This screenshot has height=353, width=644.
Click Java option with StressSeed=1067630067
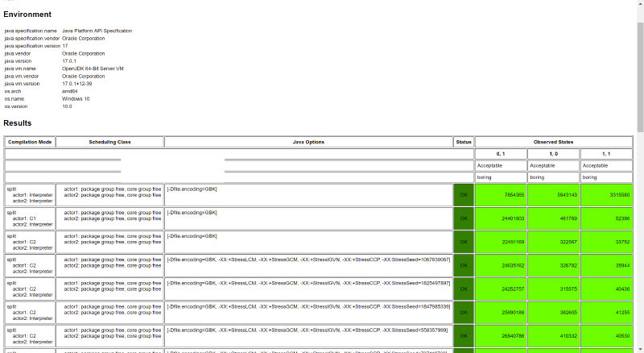point(308,260)
